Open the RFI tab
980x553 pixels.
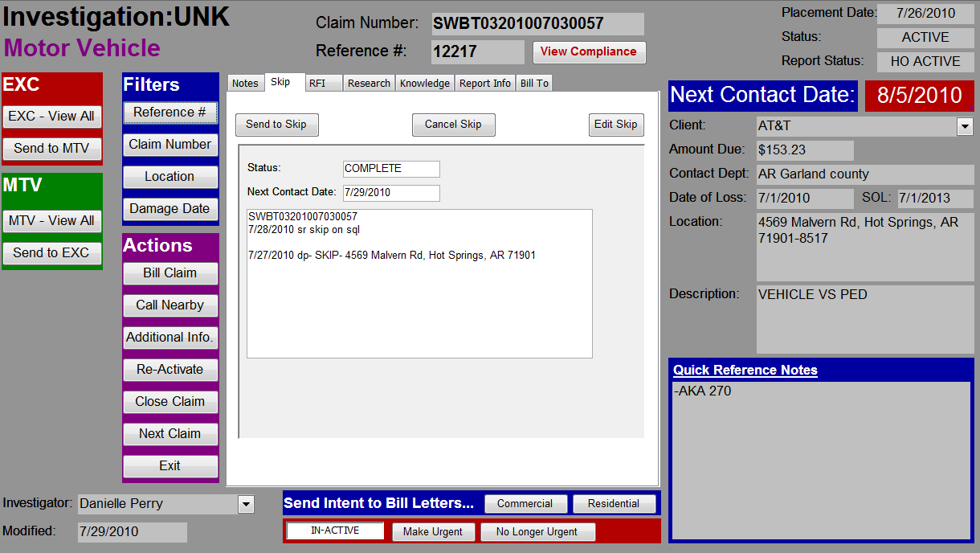pos(323,83)
